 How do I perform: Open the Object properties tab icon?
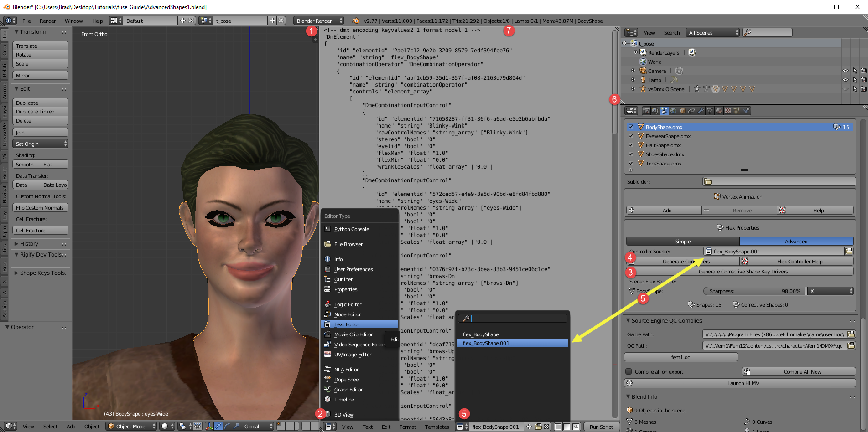coord(682,111)
